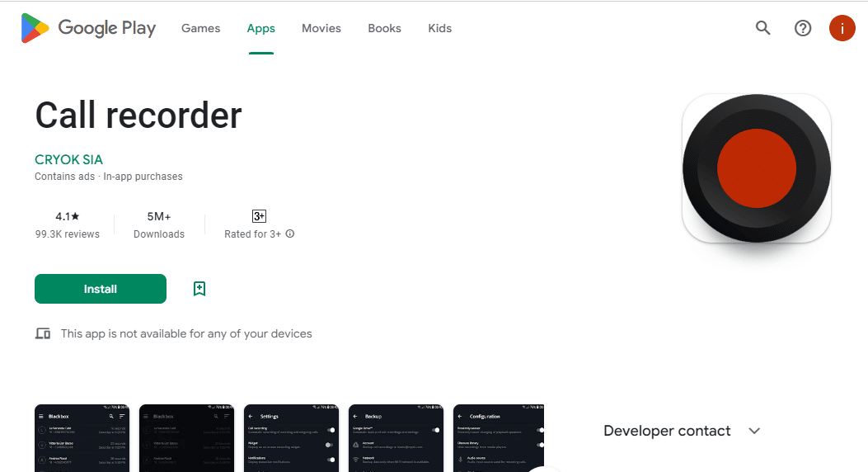Screen dimensions: 868x472
Task: Click 'Rated for 3+' label
Action: (252, 234)
